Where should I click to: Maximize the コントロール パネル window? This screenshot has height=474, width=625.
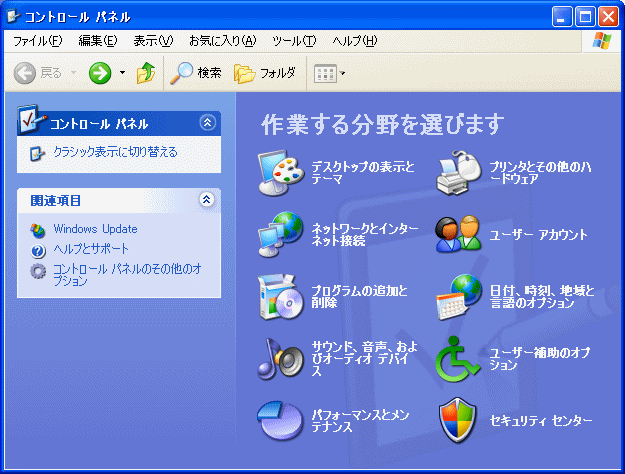point(585,17)
